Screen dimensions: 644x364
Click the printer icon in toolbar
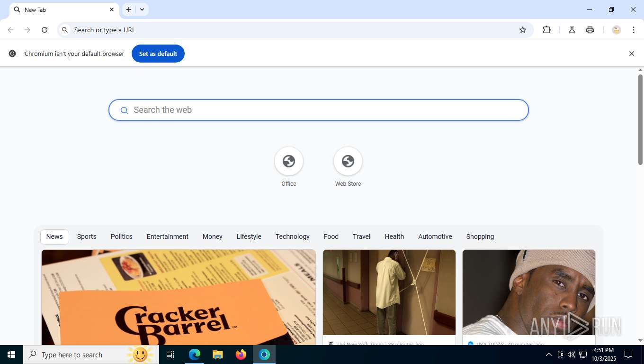[590, 30]
